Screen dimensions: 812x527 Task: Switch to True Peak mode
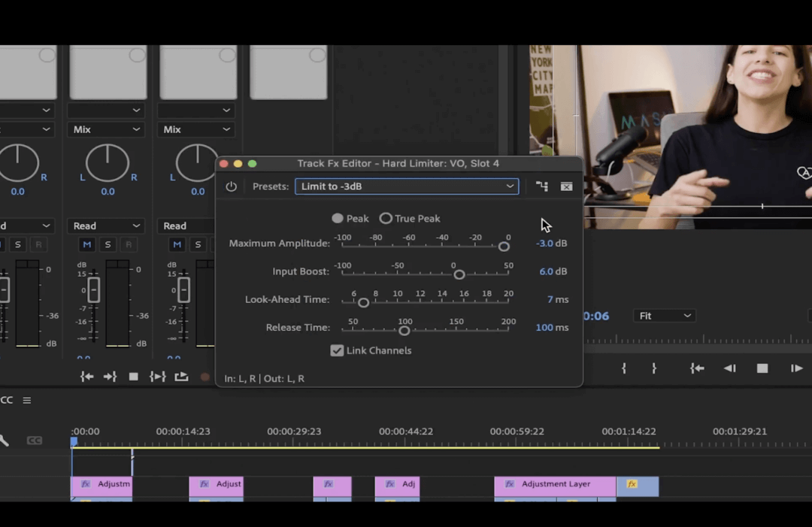tap(386, 218)
